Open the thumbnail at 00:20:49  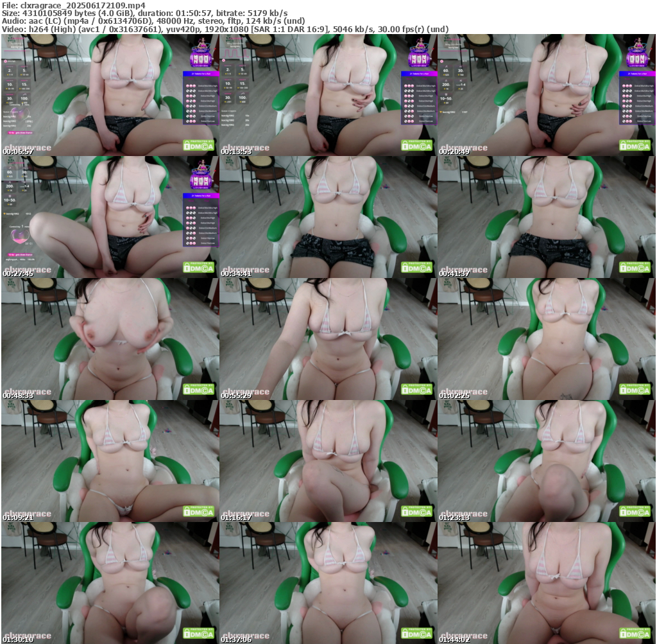[546, 95]
